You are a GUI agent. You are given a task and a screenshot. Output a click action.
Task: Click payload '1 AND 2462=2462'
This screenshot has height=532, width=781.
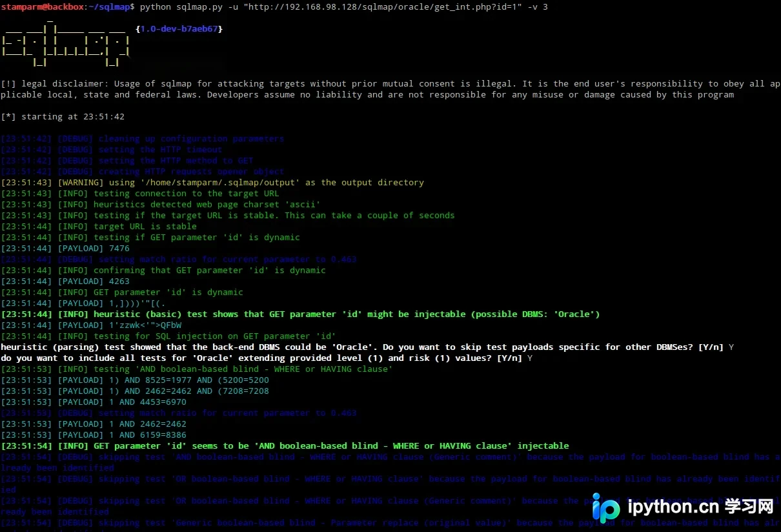coord(94,424)
